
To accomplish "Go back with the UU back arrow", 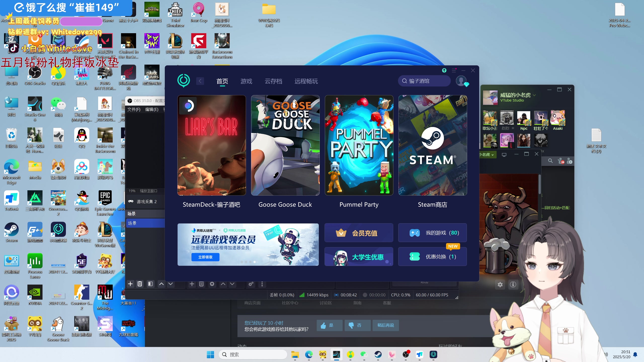I will [x=200, y=81].
